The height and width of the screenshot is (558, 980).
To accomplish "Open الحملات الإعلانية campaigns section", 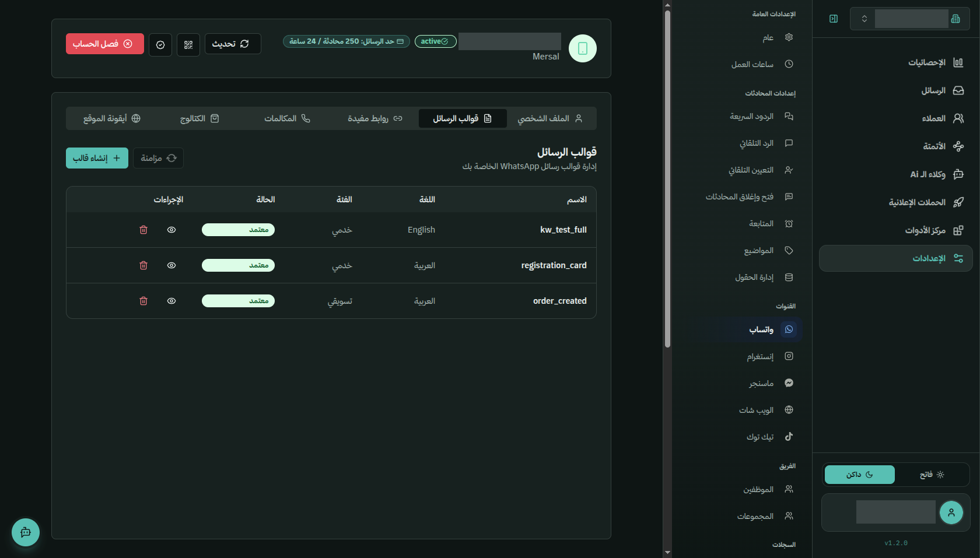I will tap(896, 202).
